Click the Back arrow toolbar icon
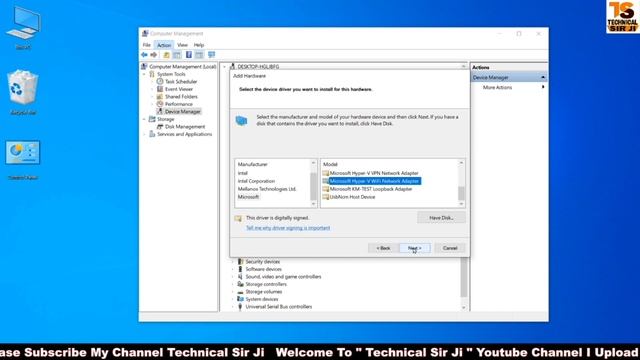 [x=144, y=55]
